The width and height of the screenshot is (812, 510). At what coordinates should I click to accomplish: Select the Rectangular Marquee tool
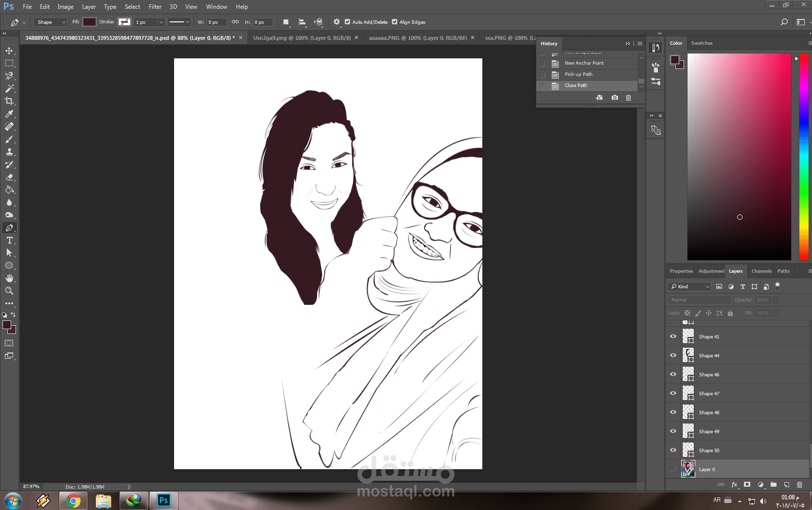pyautogui.click(x=9, y=63)
